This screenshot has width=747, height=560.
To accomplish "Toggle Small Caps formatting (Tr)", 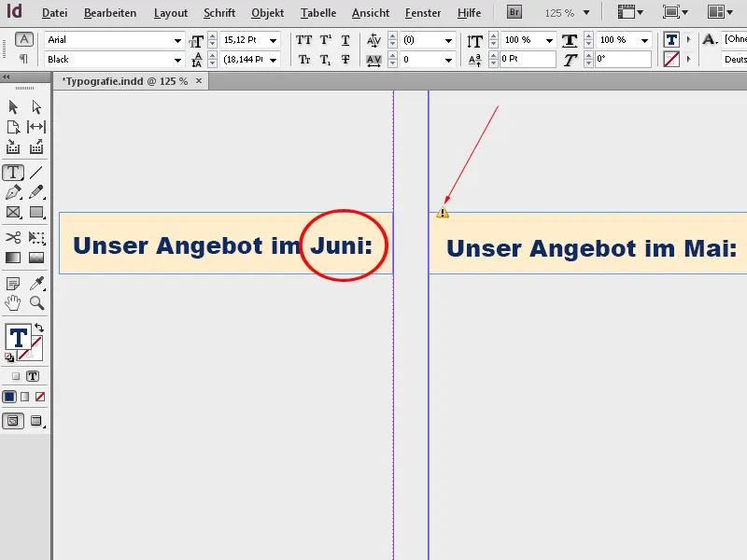I will point(304,60).
